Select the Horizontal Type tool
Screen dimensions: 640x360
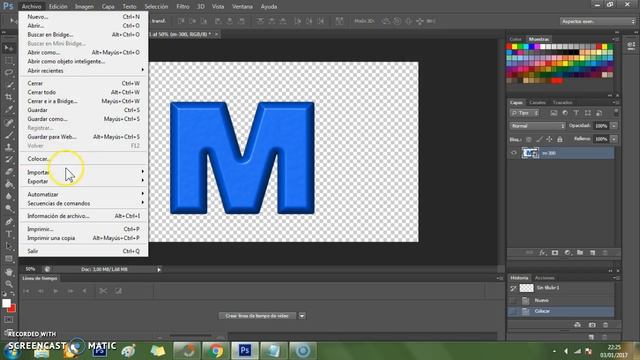[x=9, y=234]
